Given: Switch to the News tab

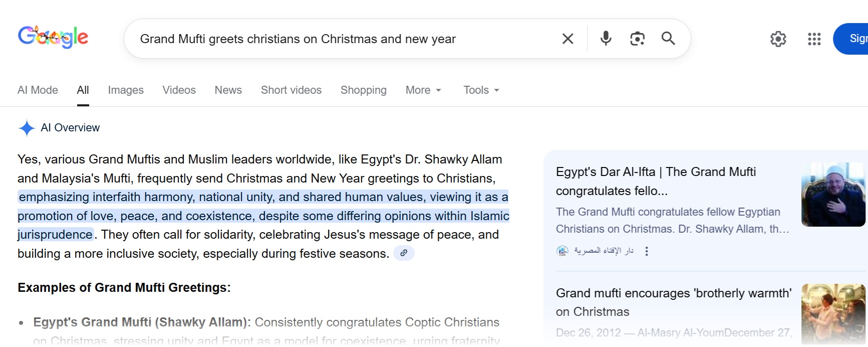Looking at the screenshot, I should click(228, 90).
